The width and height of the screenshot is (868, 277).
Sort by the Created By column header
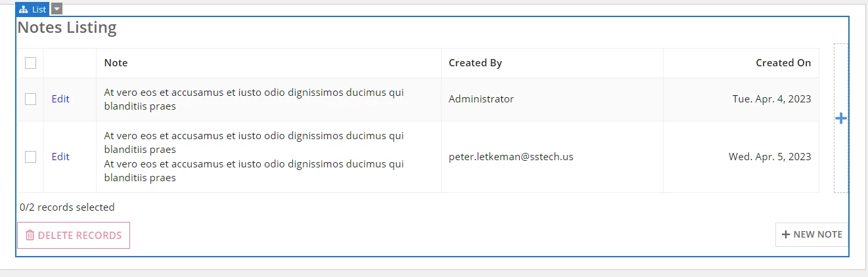475,63
